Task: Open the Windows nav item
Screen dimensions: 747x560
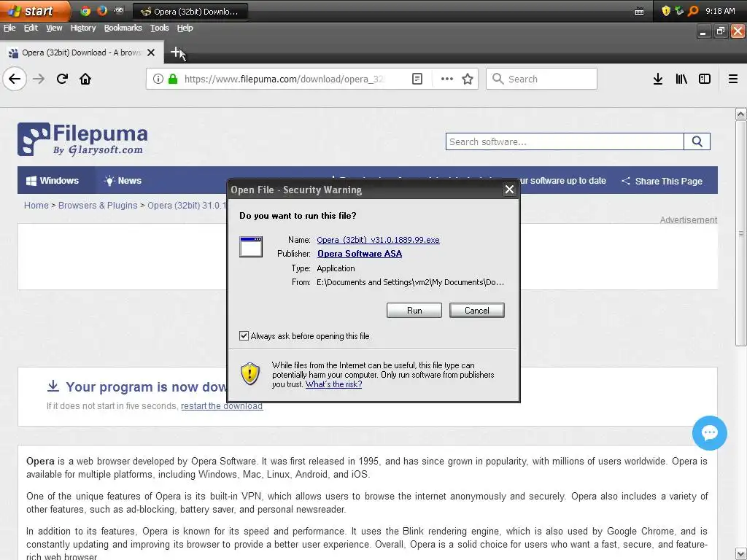Action: point(53,181)
